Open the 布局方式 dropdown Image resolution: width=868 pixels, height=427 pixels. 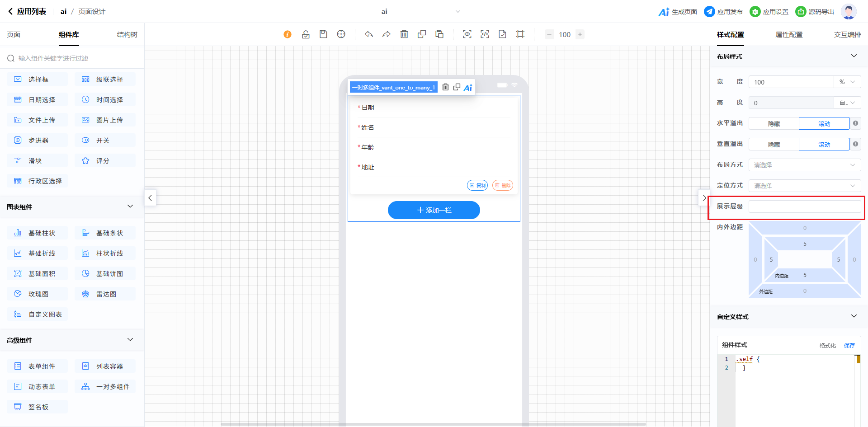pyautogui.click(x=804, y=165)
